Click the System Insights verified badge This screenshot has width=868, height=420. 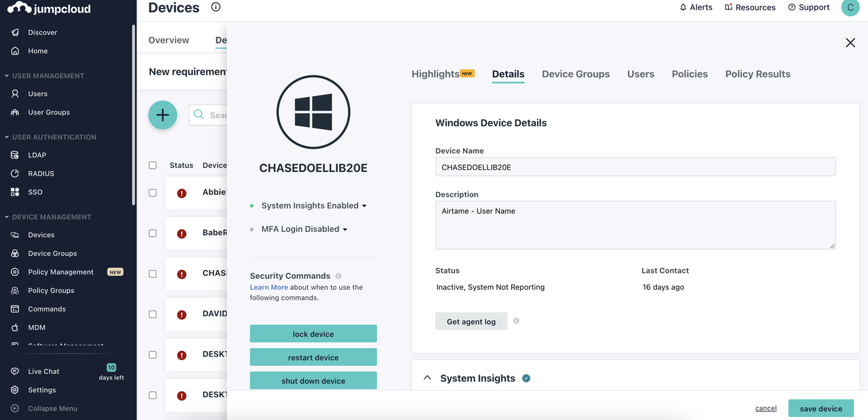526,378
